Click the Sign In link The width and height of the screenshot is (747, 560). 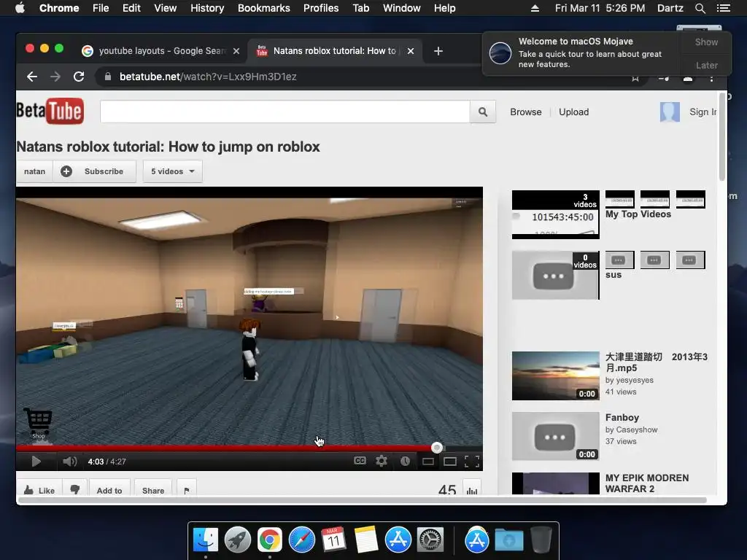703,112
